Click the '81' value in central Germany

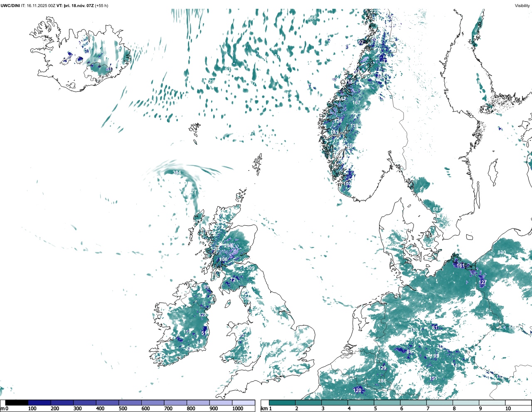click(x=435, y=327)
